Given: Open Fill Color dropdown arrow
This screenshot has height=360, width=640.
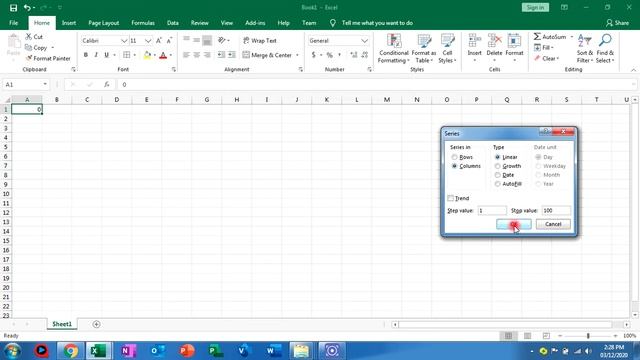Looking at the screenshot, I should point(155,55).
